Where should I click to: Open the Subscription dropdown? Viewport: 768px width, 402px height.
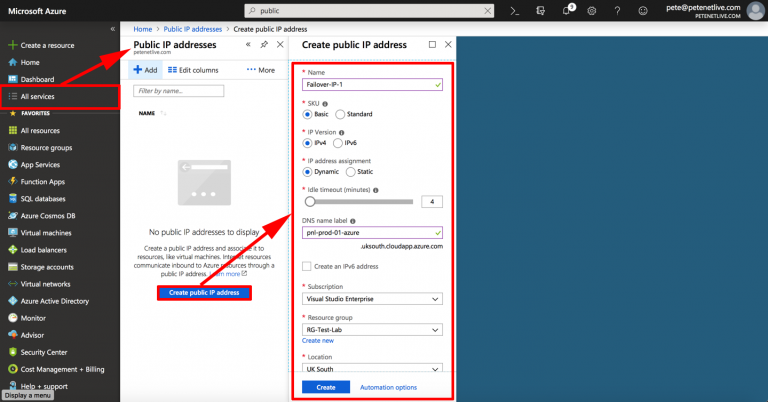pyautogui.click(x=372, y=299)
